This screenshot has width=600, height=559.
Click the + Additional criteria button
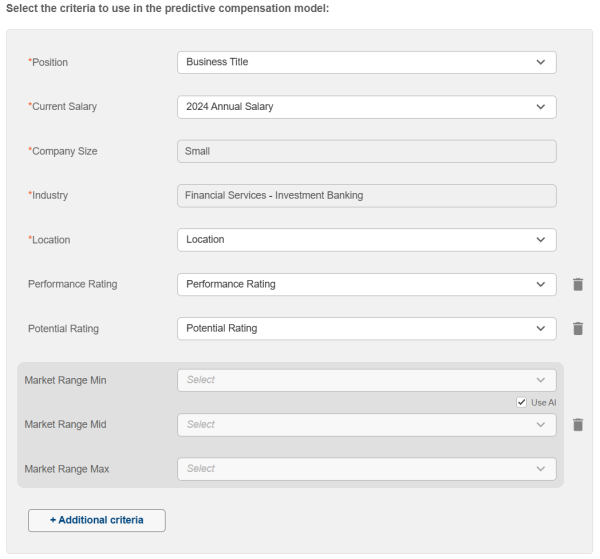point(97,520)
